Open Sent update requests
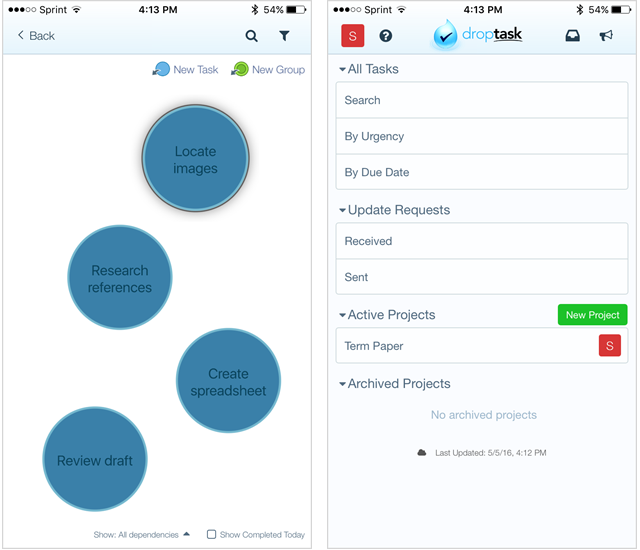The width and height of the screenshot is (640, 550). pyautogui.click(x=482, y=277)
